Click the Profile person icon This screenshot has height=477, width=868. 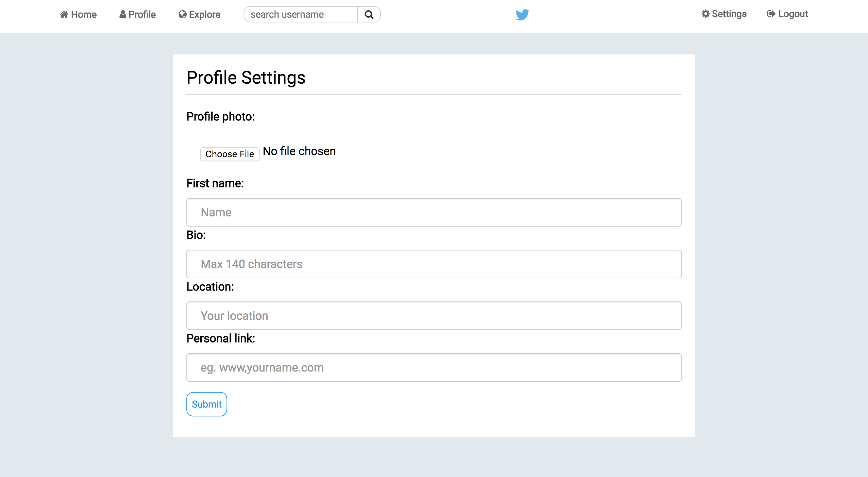tap(123, 14)
